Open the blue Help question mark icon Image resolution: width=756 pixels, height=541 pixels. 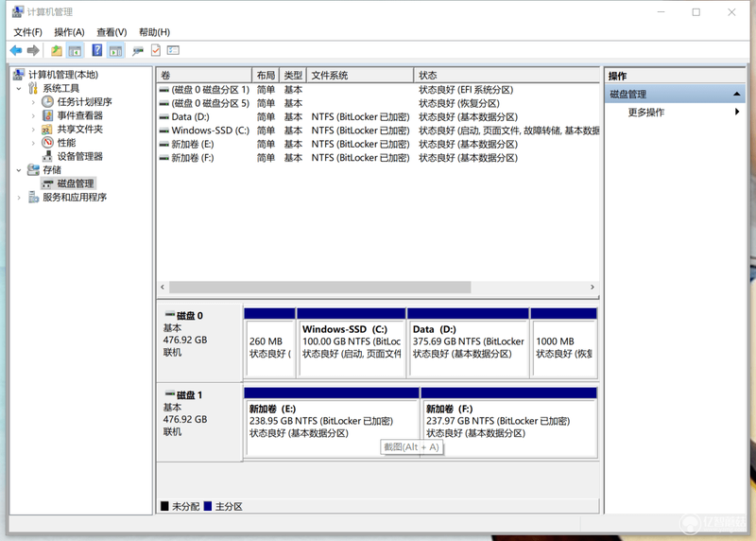(x=97, y=50)
